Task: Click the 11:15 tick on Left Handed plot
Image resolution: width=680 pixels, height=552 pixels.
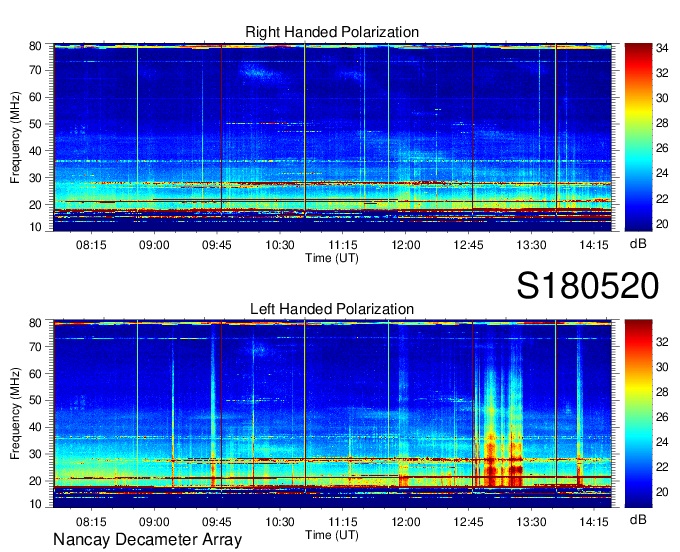Action: click(343, 522)
